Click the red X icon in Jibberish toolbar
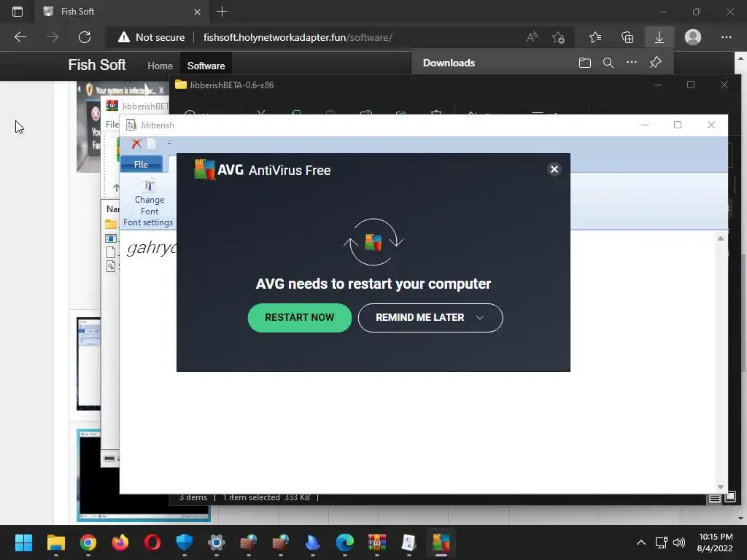The height and width of the screenshot is (560, 747). tap(136, 144)
